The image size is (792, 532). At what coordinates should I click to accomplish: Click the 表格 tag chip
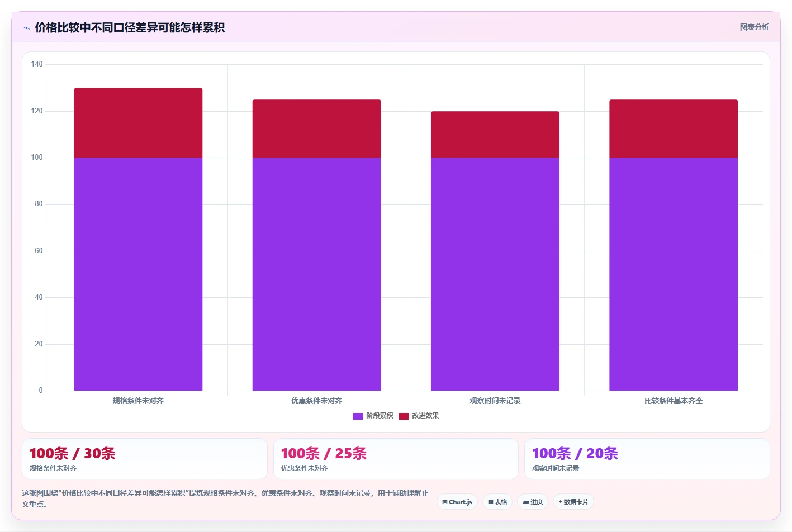click(497, 502)
